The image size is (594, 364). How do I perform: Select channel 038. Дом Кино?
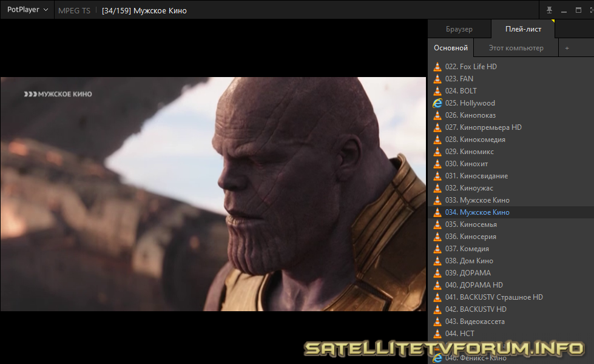click(470, 261)
